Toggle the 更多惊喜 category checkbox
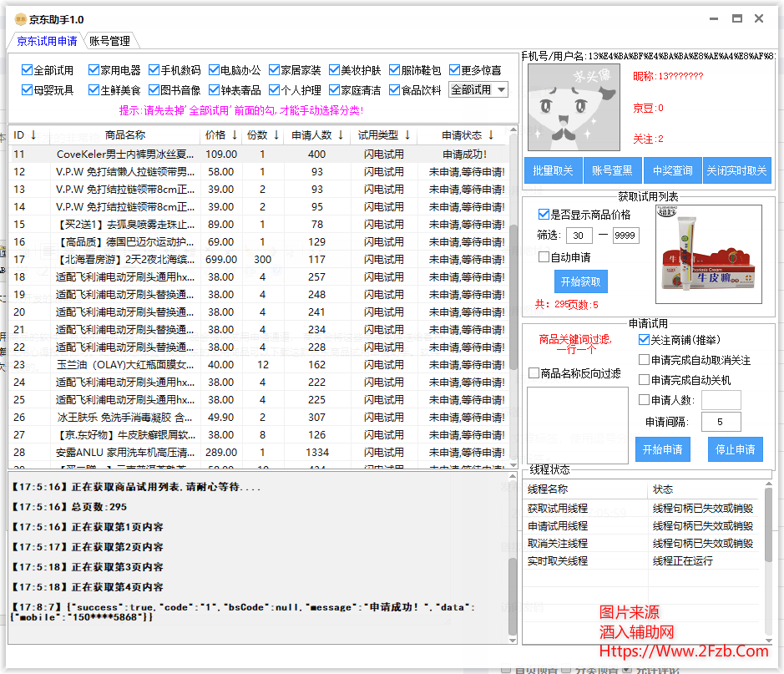This screenshot has width=784, height=674. coord(454,70)
